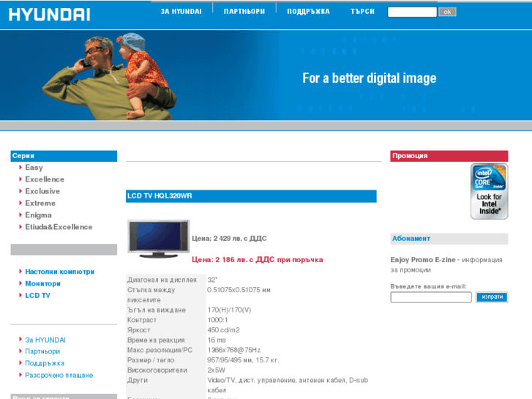Click the ТЪРСИ label in header
This screenshot has width=532, height=399.
click(363, 12)
